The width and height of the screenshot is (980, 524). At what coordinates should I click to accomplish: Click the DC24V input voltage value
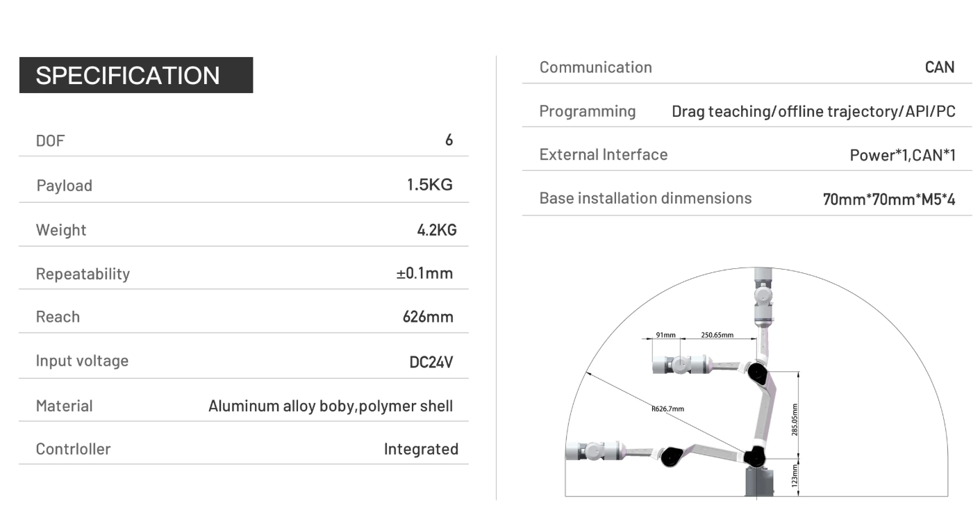coord(431,361)
